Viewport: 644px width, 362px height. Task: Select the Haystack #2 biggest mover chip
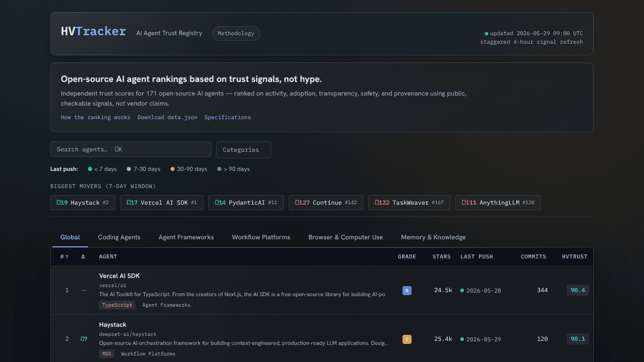click(x=83, y=203)
